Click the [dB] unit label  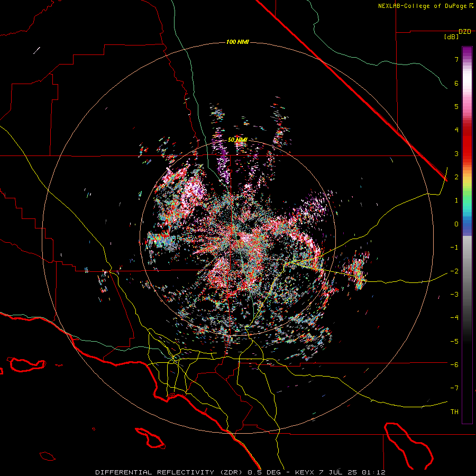pyautogui.click(x=452, y=37)
